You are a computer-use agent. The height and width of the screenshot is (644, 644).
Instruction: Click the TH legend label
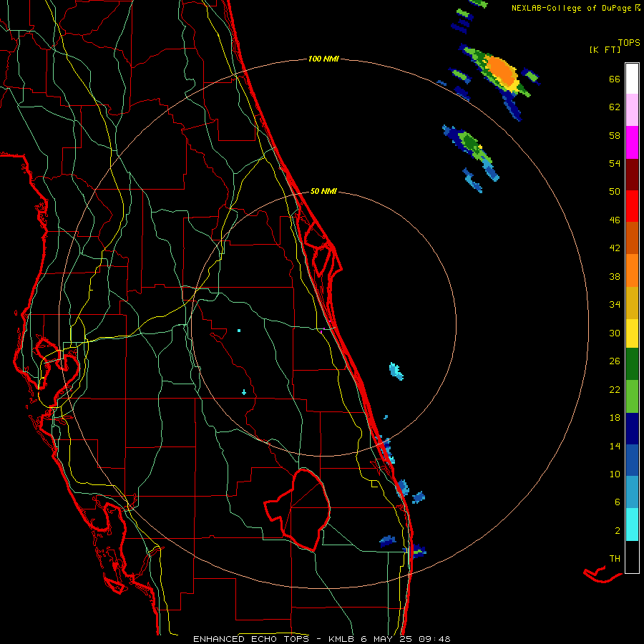pyautogui.click(x=615, y=559)
